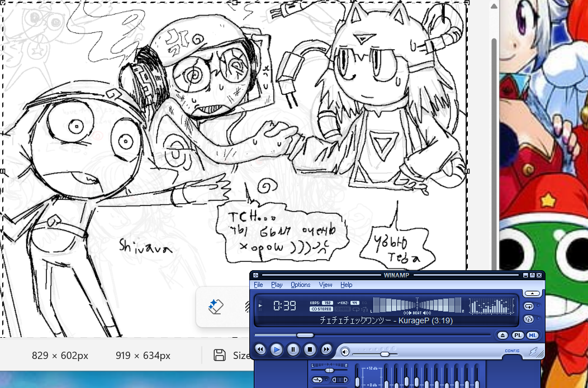Viewport: 588px width, 388px height.
Task: Toggle the shuffle 123 button
Action: (528, 319)
